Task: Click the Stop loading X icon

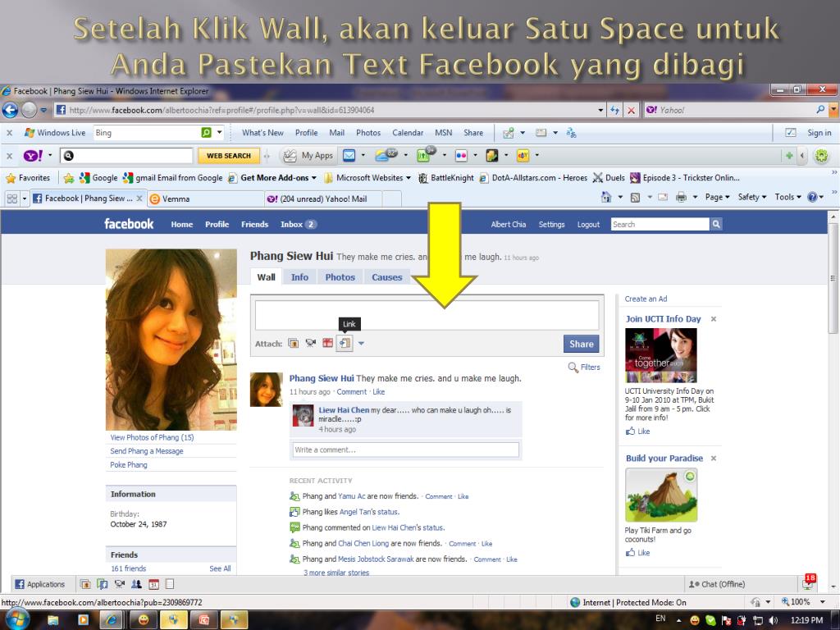Action: click(631, 111)
